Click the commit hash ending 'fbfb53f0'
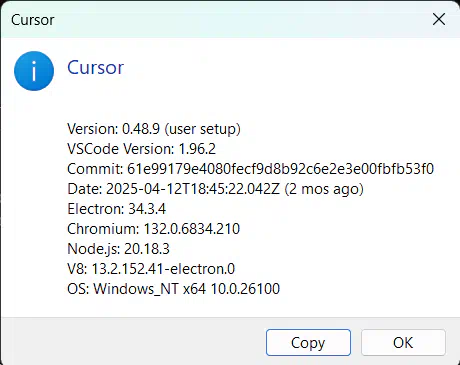The width and height of the screenshot is (460, 365). point(280,169)
